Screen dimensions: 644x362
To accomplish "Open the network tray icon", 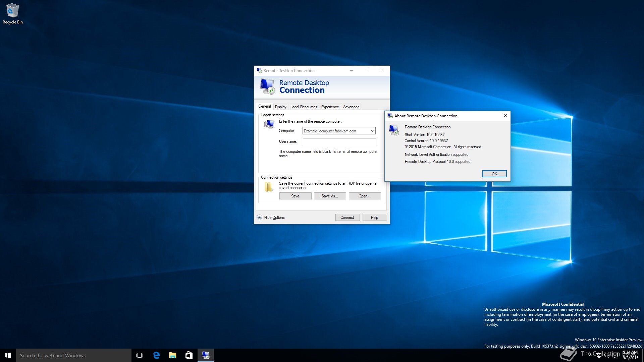I will pos(599,355).
